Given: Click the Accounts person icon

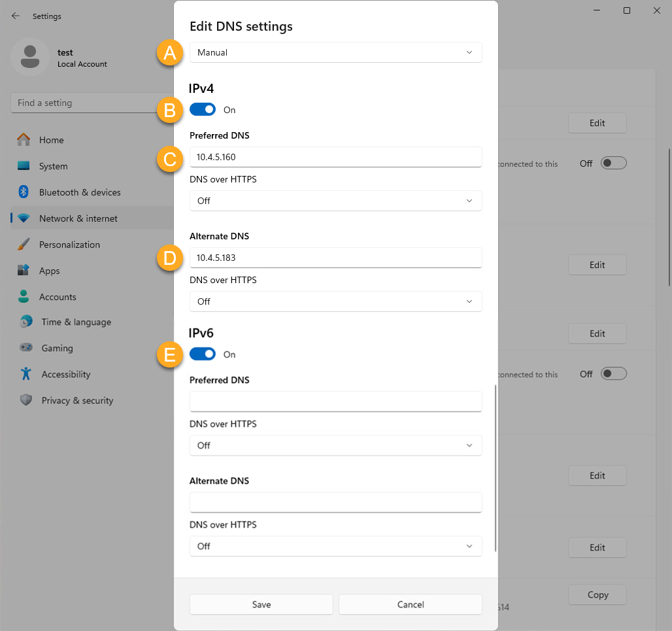Looking at the screenshot, I should (x=24, y=297).
